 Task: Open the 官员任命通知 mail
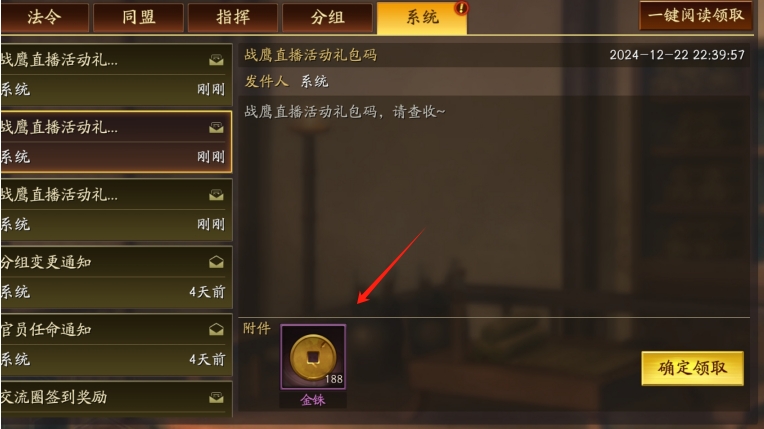[116, 345]
